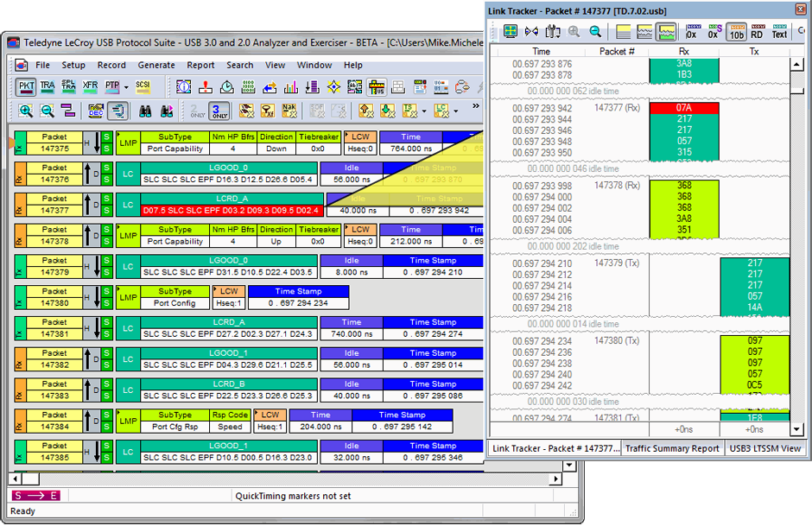Click the Link Tracker scrollbar down arrow
812x526 pixels.
pos(796,428)
